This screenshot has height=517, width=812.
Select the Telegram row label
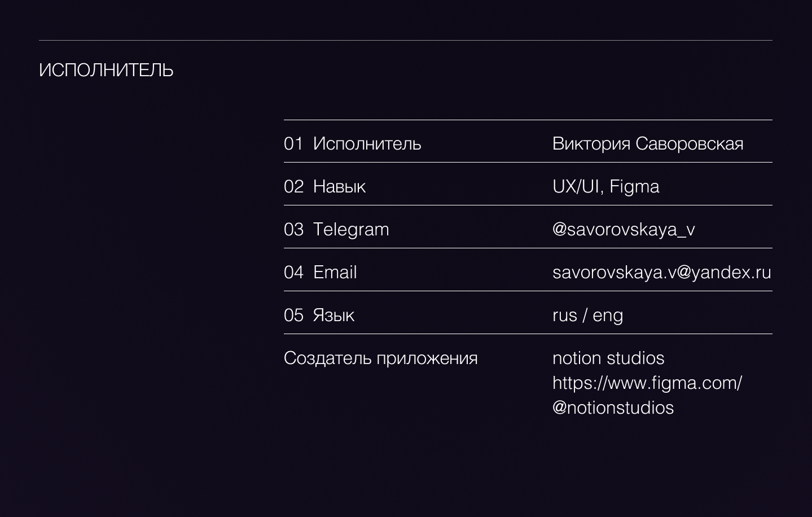[x=351, y=229]
